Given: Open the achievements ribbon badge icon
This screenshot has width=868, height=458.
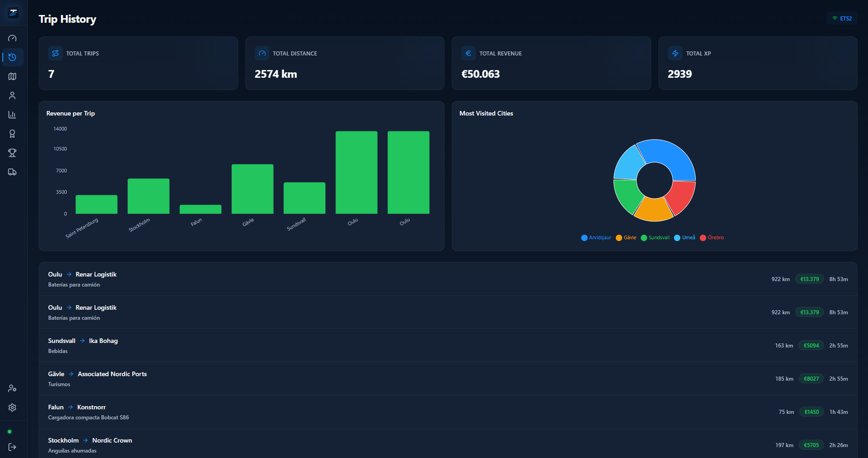Looking at the screenshot, I should [12, 134].
